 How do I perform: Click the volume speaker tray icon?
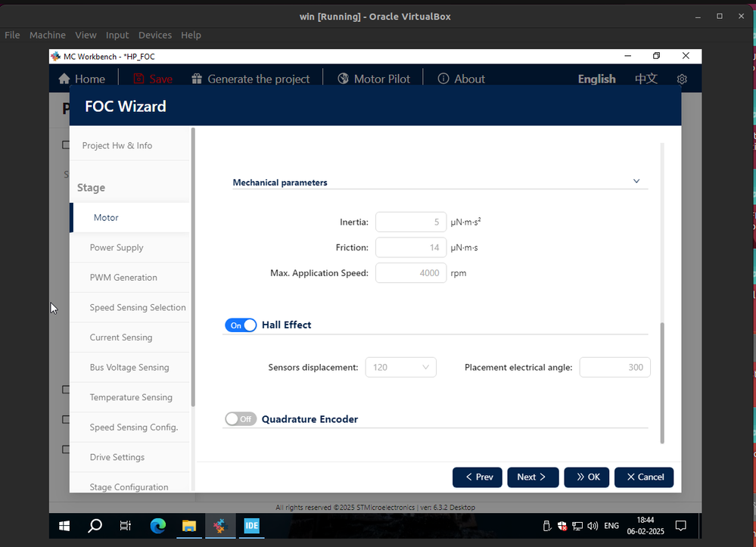click(593, 526)
